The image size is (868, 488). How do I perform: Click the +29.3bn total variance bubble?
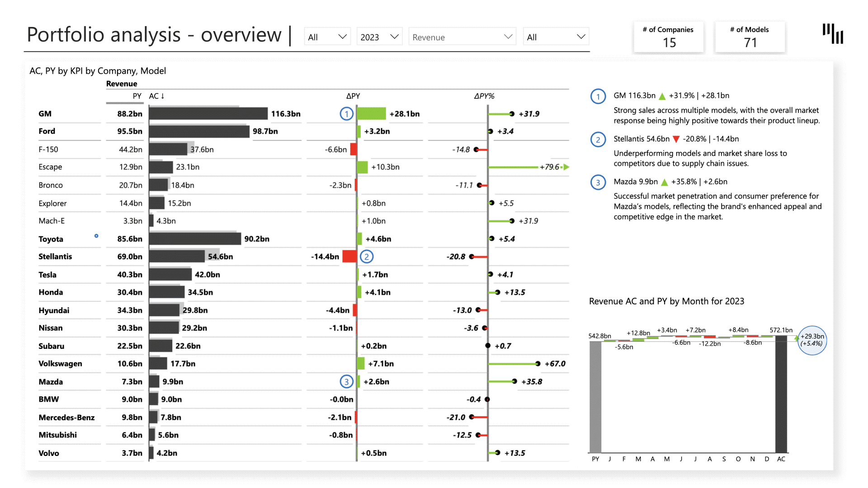tap(812, 340)
